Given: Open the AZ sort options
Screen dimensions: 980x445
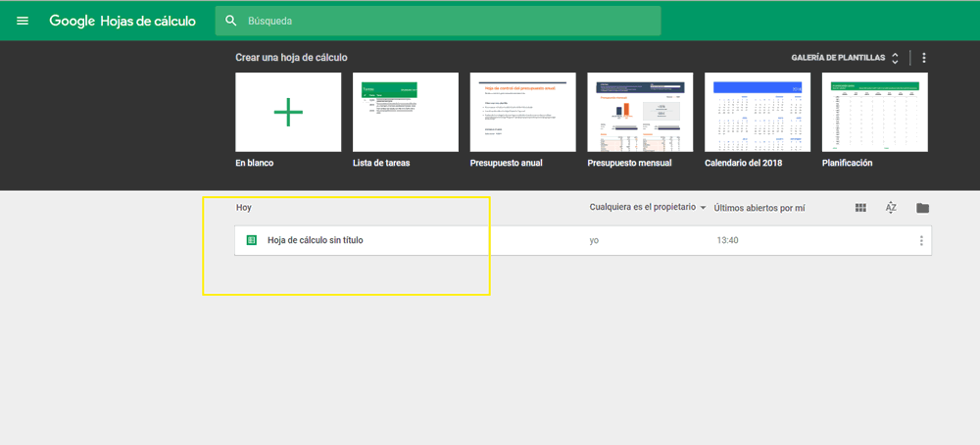Looking at the screenshot, I should click(x=891, y=208).
